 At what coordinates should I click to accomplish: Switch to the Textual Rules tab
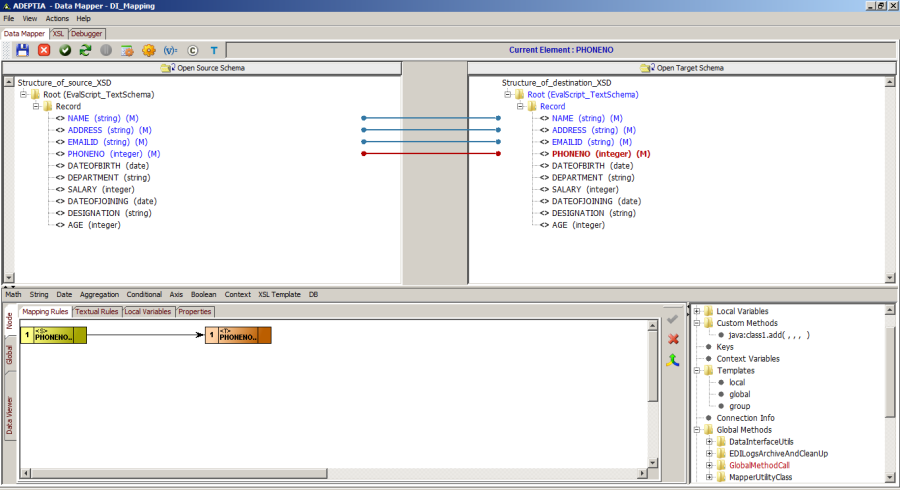click(95, 311)
